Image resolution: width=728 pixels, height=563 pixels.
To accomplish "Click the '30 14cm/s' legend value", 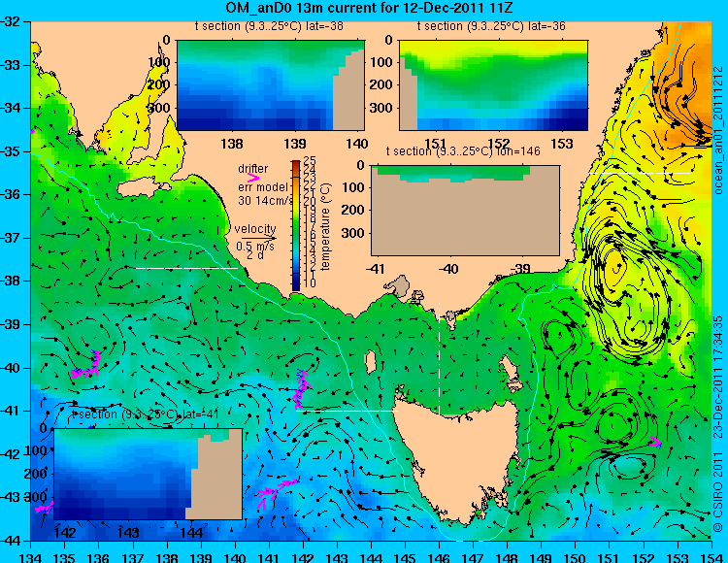I will point(265,201).
